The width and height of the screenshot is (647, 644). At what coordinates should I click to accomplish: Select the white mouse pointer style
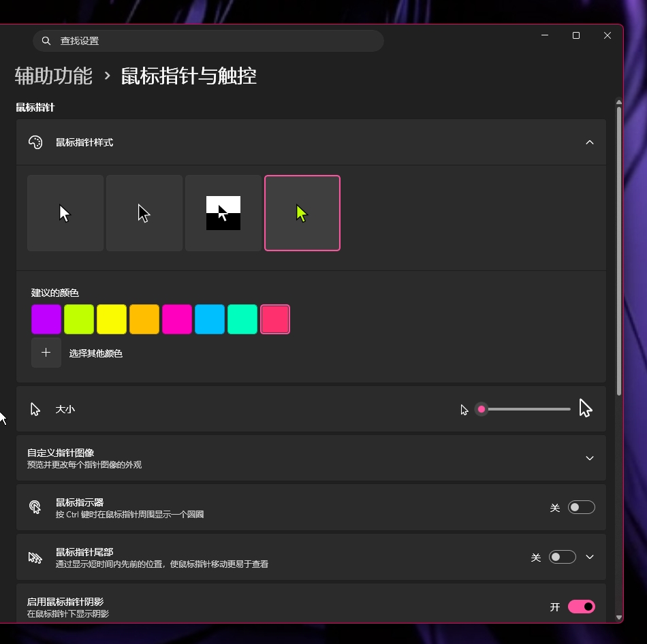pyautogui.click(x=65, y=213)
